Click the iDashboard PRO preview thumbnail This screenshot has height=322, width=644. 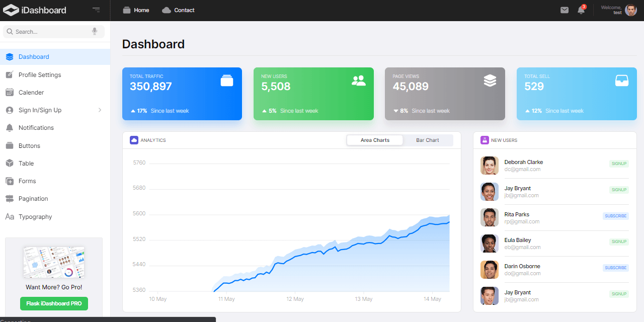[x=54, y=262]
